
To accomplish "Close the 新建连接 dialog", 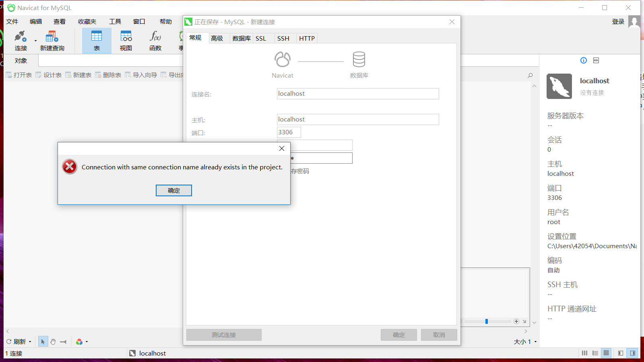I will [452, 22].
